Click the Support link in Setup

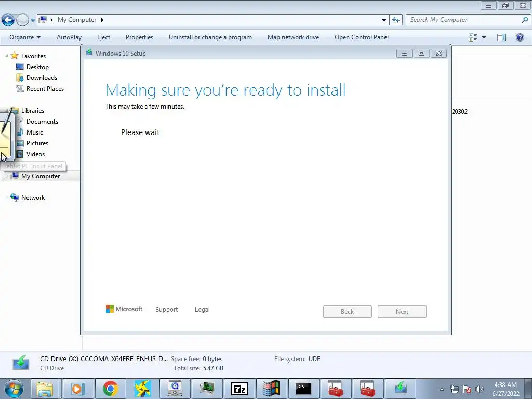[167, 310]
